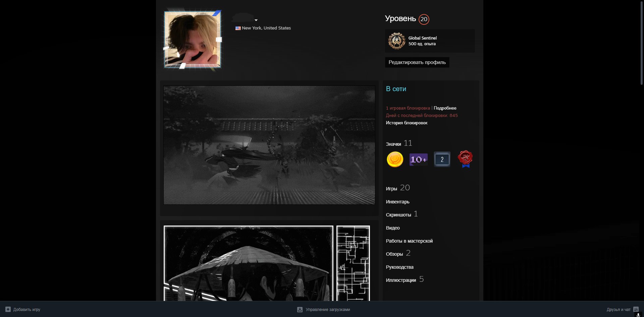Click the 500 ед. опыта text
Viewport: 644px width, 317px height.
click(x=422, y=44)
